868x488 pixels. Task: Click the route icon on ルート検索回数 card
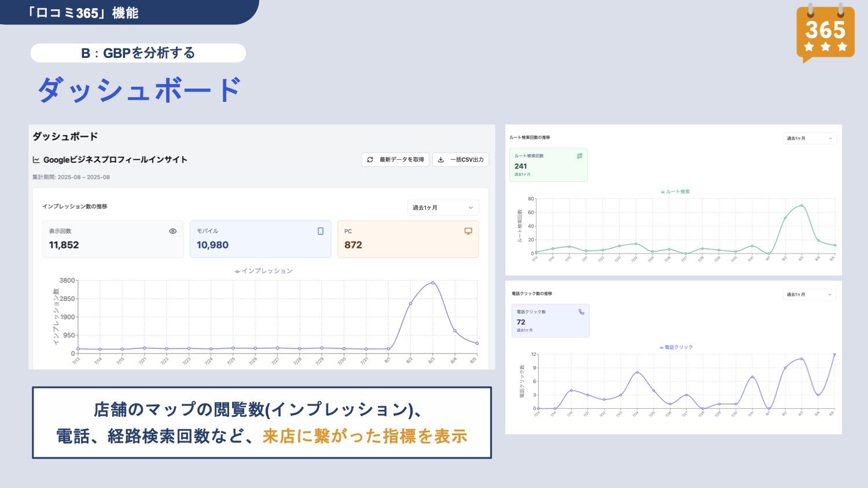pyautogui.click(x=579, y=156)
